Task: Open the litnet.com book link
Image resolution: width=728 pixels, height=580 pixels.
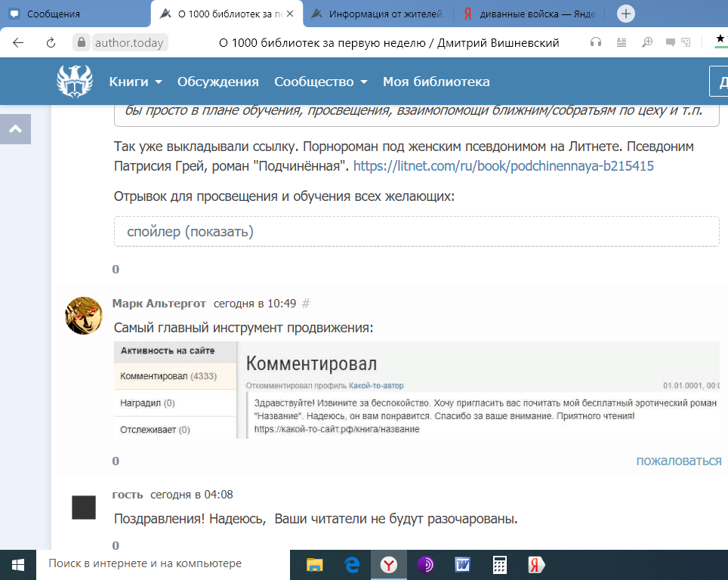Action: click(503, 166)
